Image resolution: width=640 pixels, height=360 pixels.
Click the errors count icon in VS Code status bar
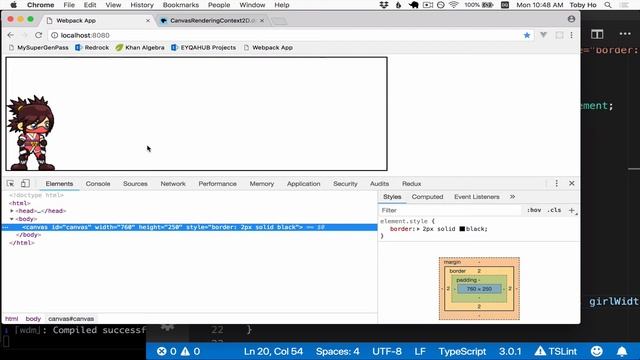click(162, 351)
